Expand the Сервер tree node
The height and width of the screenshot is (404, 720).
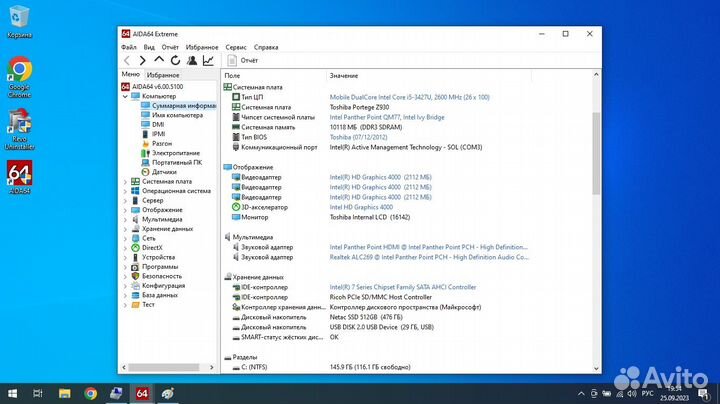click(125, 201)
